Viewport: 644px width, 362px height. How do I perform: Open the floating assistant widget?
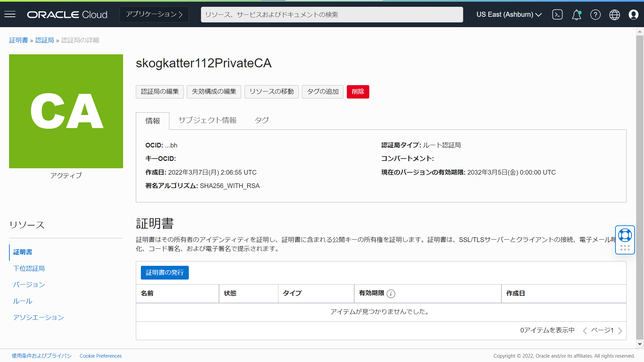[625, 239]
